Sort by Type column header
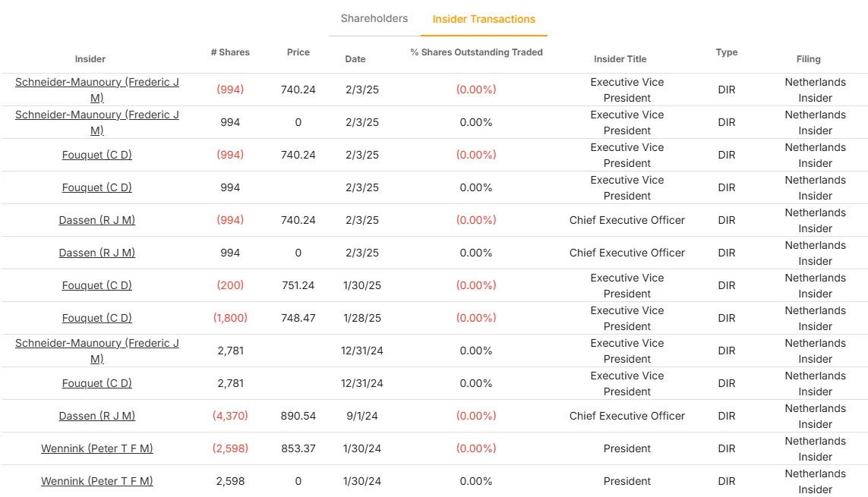 click(726, 52)
